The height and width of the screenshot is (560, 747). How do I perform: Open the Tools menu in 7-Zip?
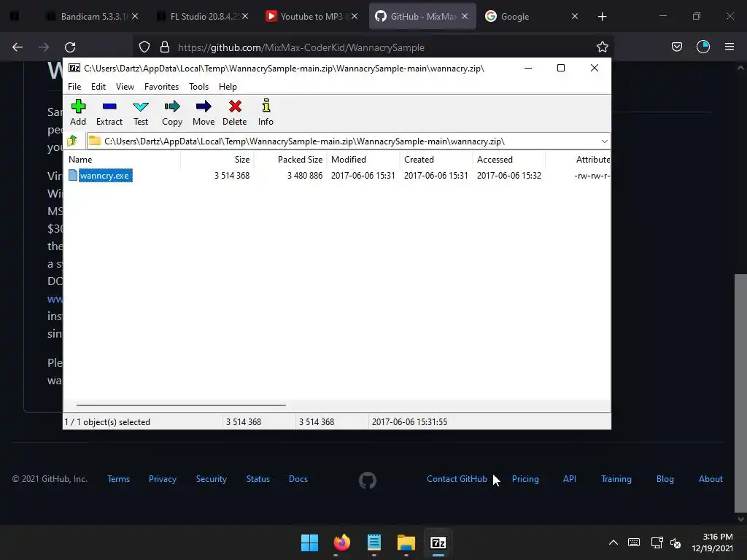tap(198, 87)
